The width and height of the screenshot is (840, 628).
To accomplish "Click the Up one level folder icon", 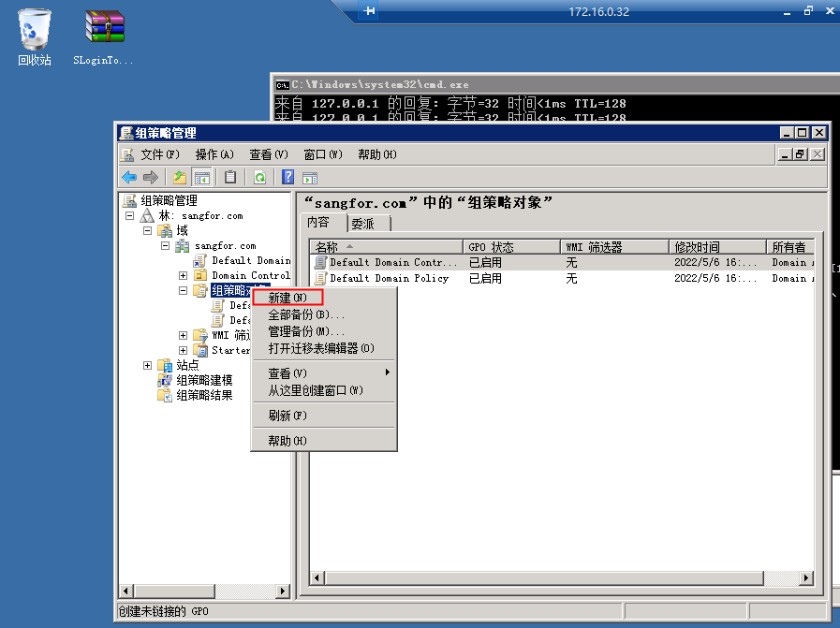I will pyautogui.click(x=180, y=177).
